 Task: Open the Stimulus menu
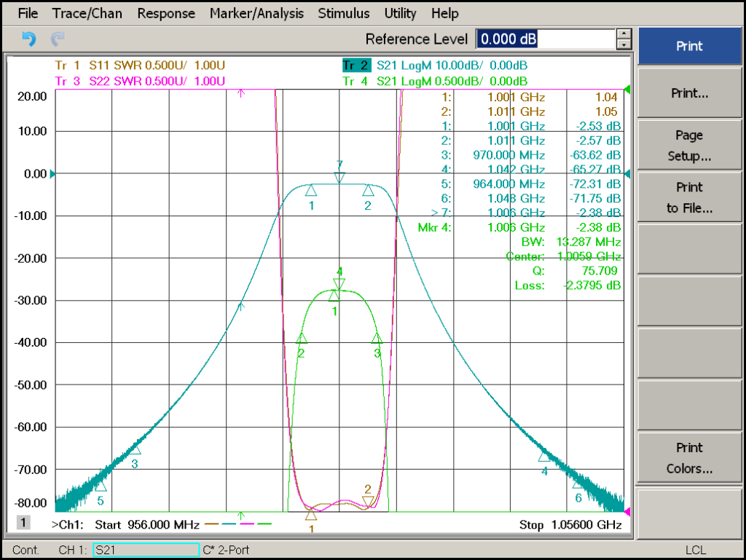click(344, 13)
